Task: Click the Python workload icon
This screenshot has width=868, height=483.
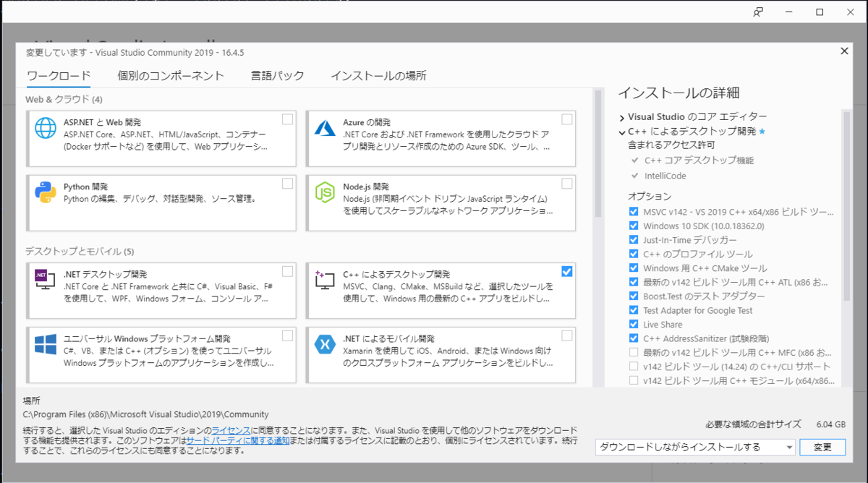Action: [46, 192]
